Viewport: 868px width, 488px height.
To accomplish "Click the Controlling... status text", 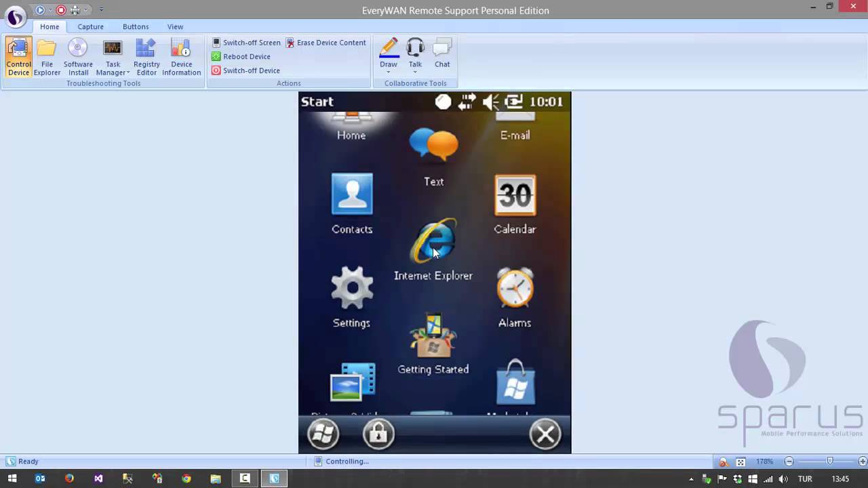I will pos(347,462).
